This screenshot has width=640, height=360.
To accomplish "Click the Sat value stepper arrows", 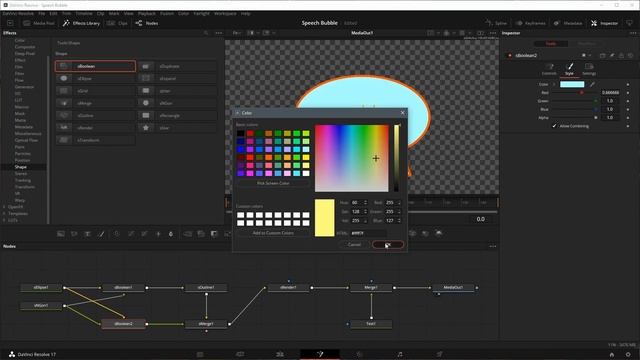I will (365, 211).
